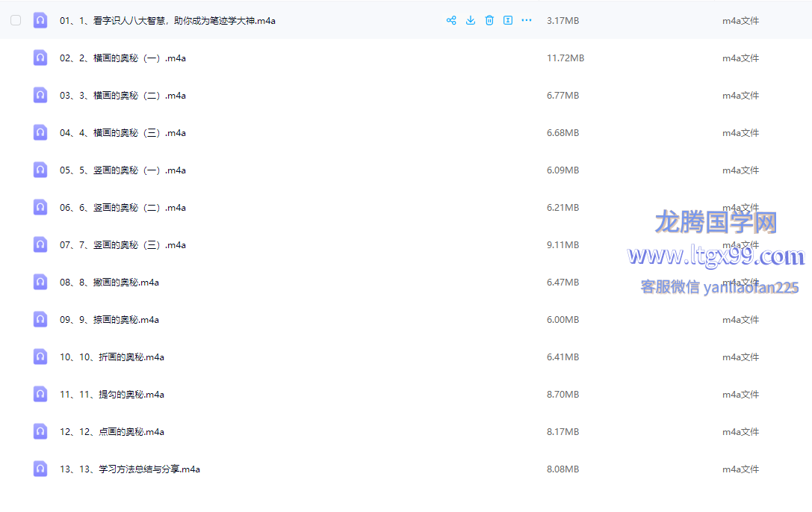The width and height of the screenshot is (812, 512).
Task: Click the share icon on file 01
Action: pyautogui.click(x=451, y=20)
